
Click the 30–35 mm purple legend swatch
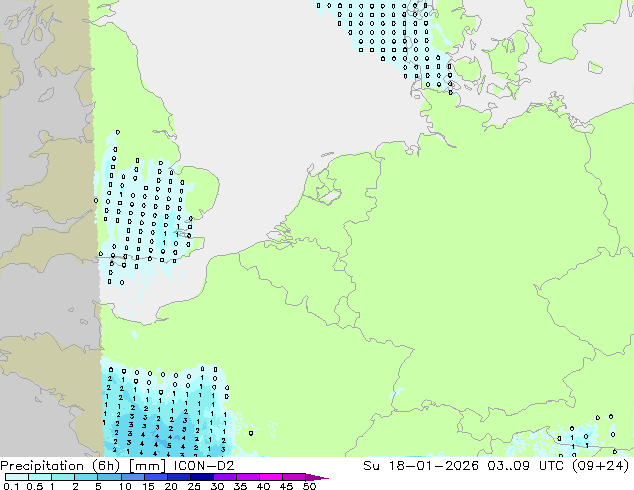pos(224,477)
